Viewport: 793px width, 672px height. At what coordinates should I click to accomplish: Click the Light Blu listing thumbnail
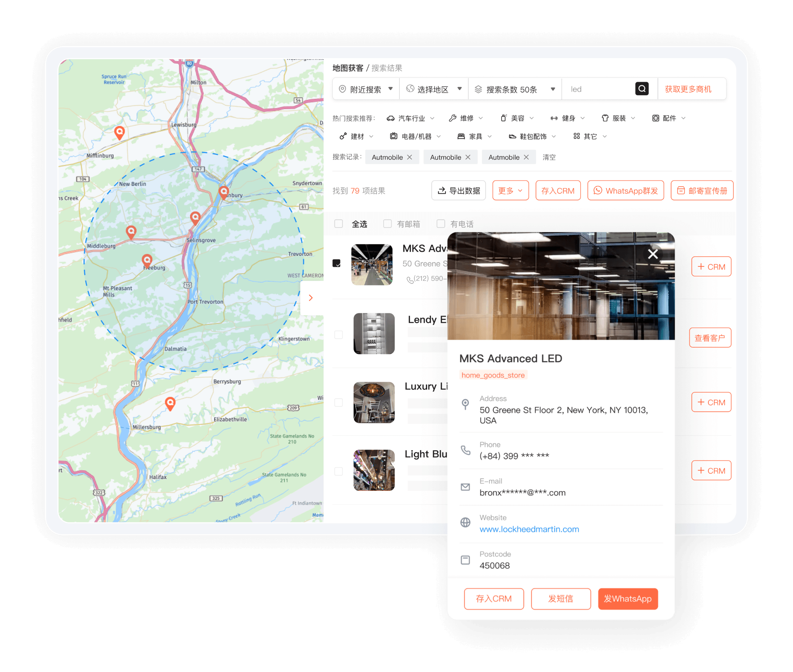[x=374, y=470]
